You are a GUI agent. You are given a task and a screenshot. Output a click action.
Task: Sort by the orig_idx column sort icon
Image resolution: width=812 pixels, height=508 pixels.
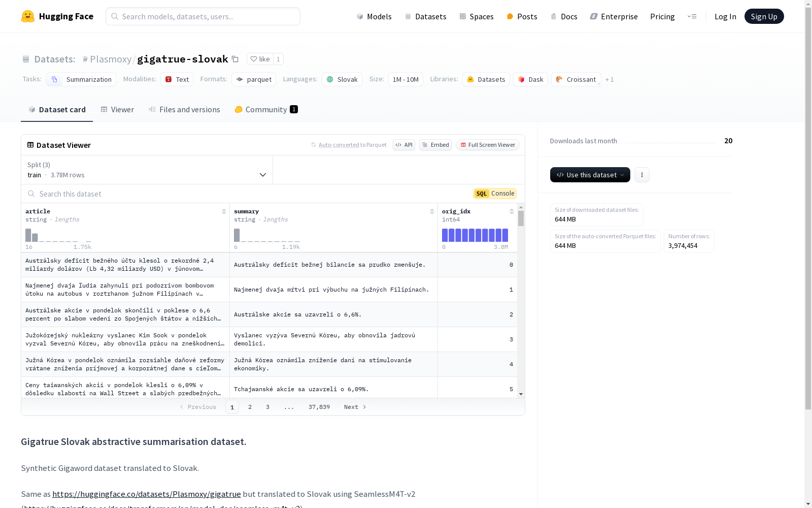click(x=512, y=211)
